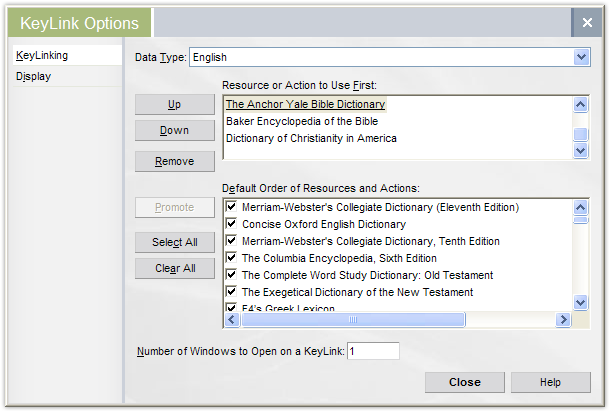Select The Anchor Yale Bible Dictionary
Viewport: 610px width, 412px height.
tap(305, 104)
